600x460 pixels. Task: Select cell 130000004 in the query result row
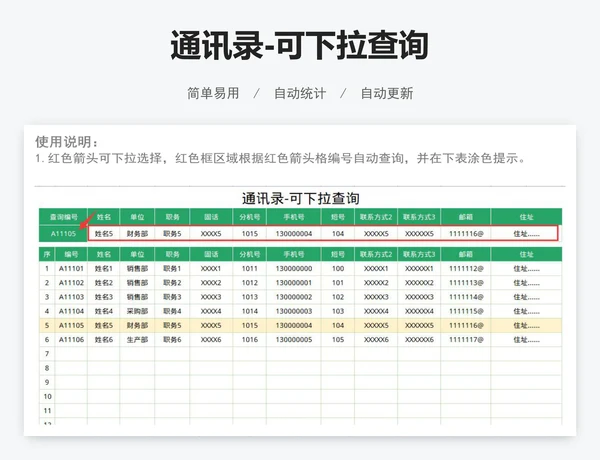point(294,233)
